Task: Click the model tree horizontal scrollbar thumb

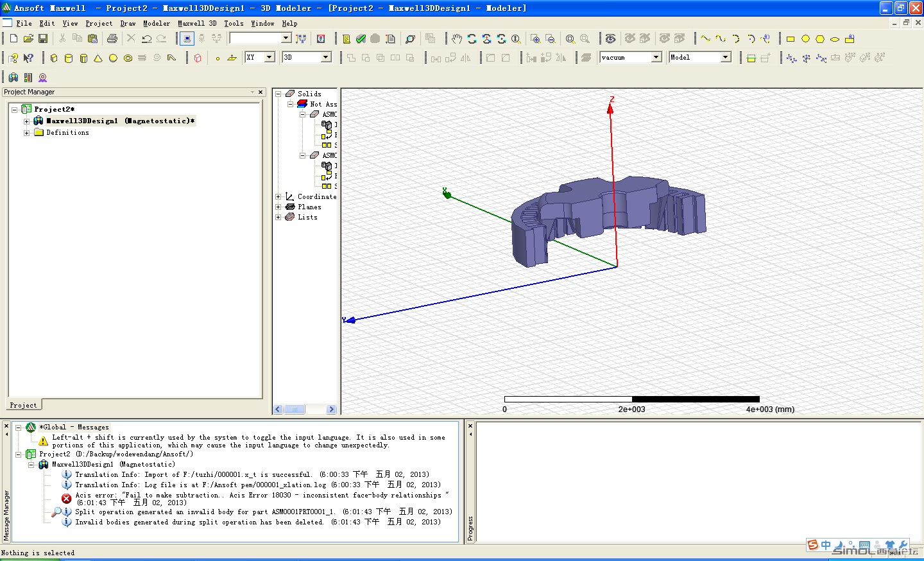Action: click(x=295, y=410)
